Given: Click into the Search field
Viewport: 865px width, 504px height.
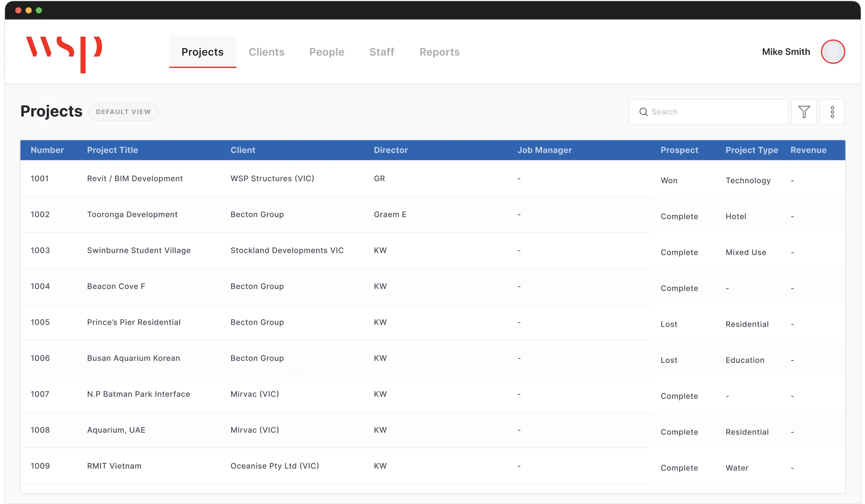Looking at the screenshot, I should (x=710, y=112).
